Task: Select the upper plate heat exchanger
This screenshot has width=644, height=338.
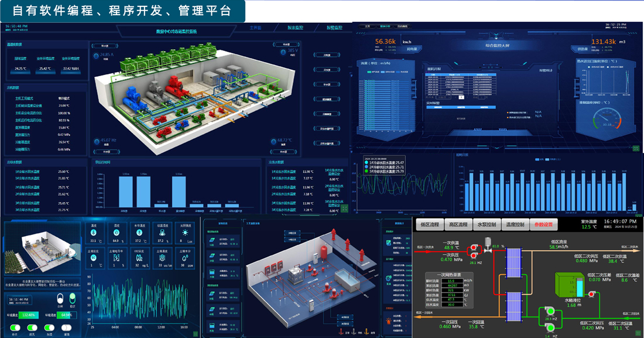Action: 513,262
